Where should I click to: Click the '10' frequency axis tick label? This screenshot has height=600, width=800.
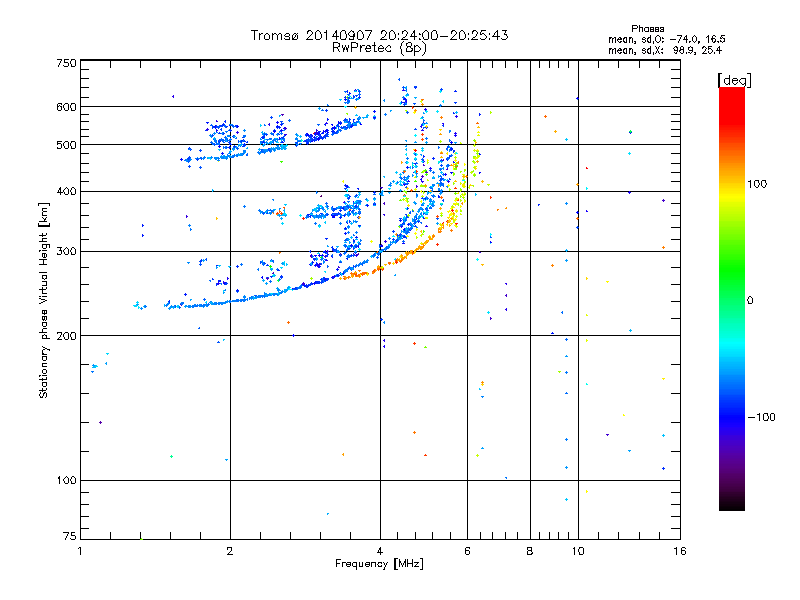(x=578, y=551)
